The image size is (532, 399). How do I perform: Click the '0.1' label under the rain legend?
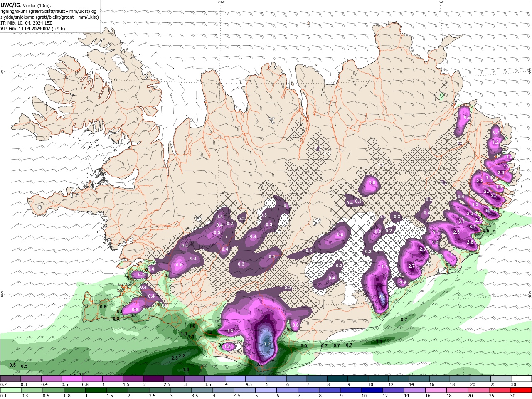(4, 396)
